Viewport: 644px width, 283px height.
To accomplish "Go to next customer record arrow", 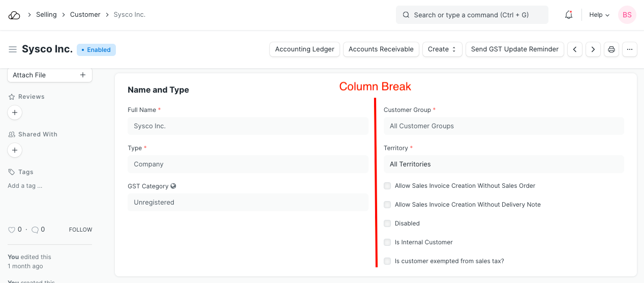I will point(593,49).
